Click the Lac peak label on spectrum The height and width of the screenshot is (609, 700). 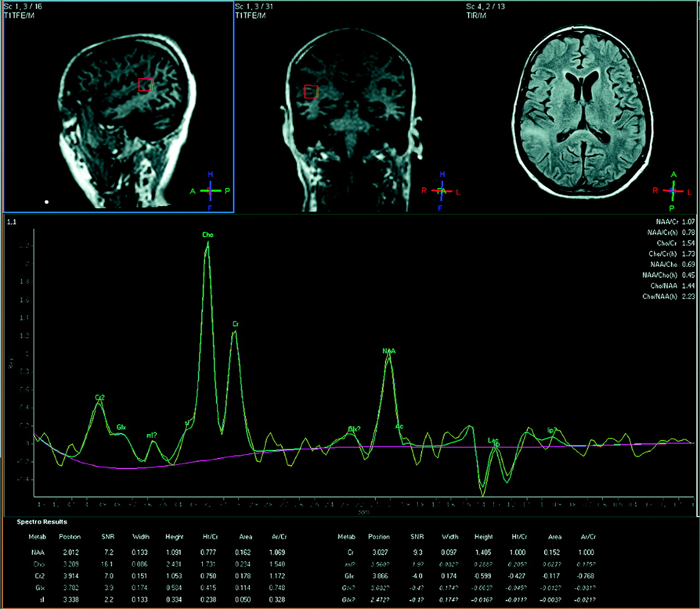(x=493, y=441)
